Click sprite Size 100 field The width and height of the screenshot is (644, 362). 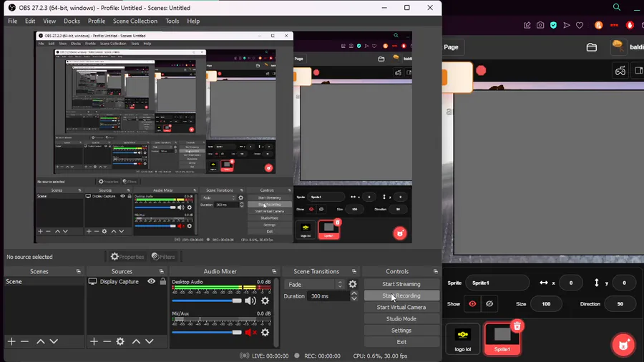[x=546, y=304]
